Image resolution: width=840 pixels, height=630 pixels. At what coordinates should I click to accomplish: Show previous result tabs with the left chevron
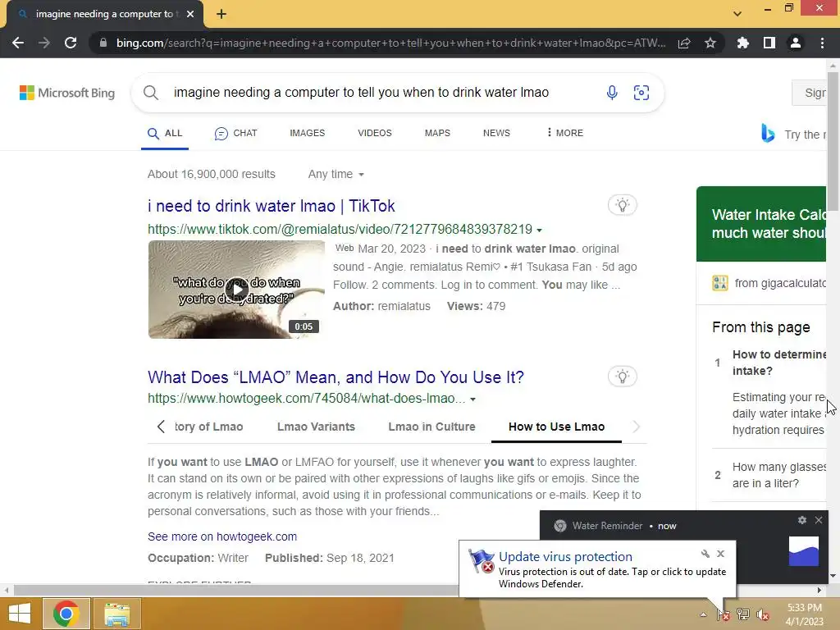[161, 427]
